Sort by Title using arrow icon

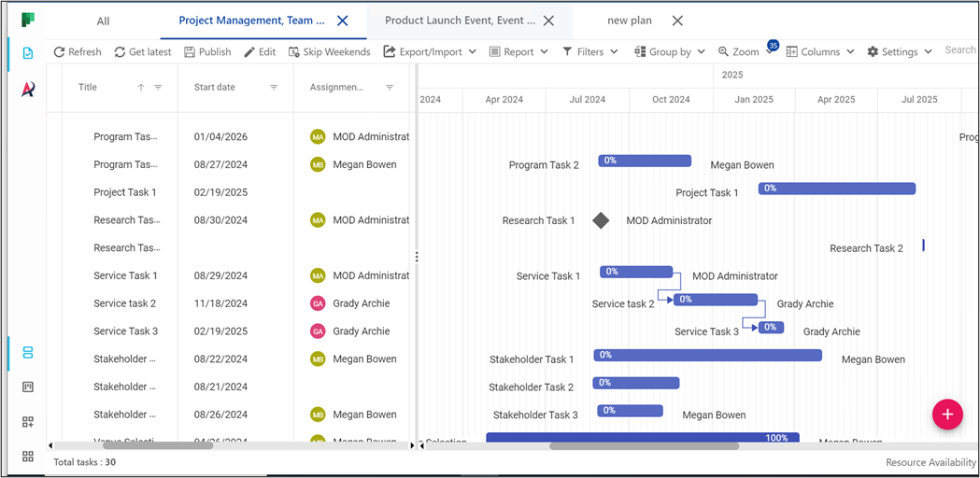(x=141, y=88)
